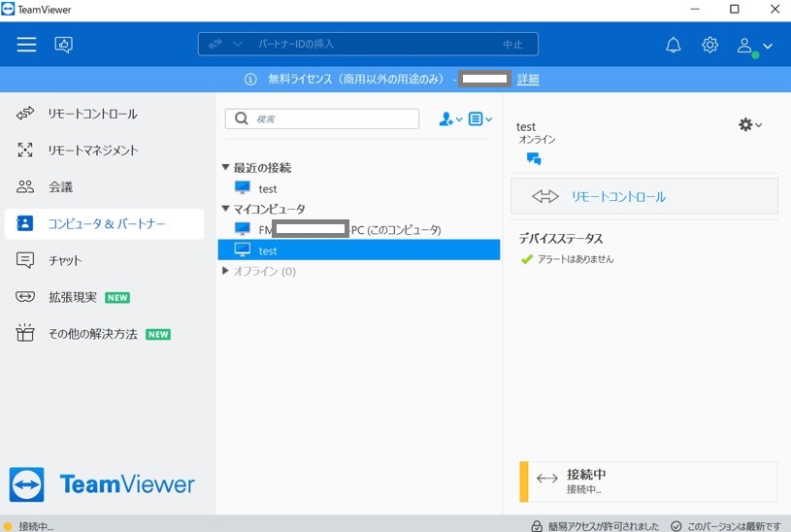Screen dimensions: 791x532
Task: Open the チャット sidebar tab
Action: click(65, 260)
